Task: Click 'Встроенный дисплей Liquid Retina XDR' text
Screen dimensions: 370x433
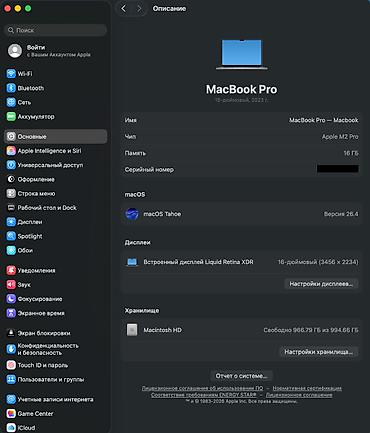Action: pos(198,262)
